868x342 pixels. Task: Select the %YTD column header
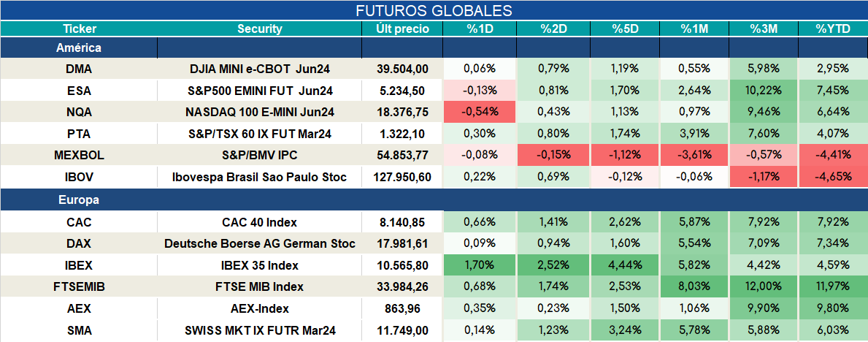832,29
